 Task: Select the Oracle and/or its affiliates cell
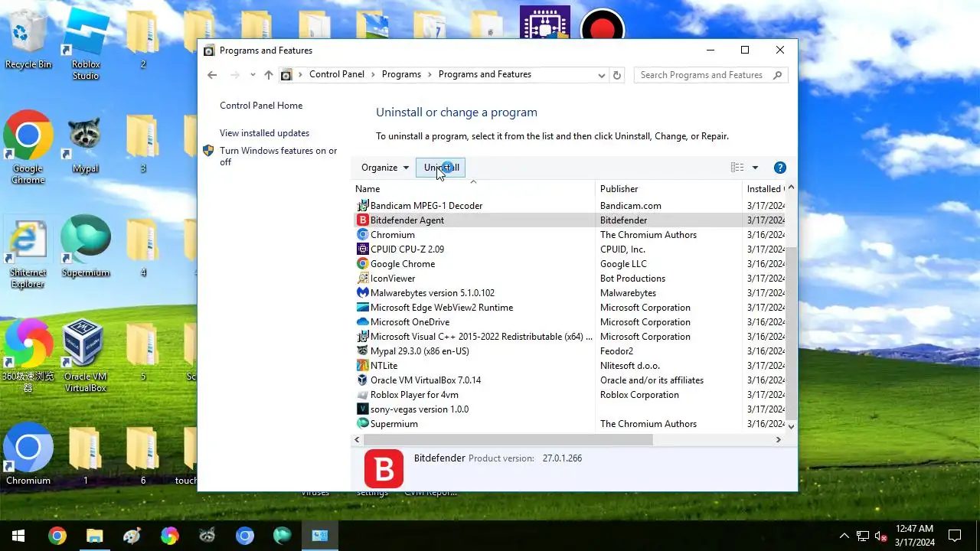[652, 380]
